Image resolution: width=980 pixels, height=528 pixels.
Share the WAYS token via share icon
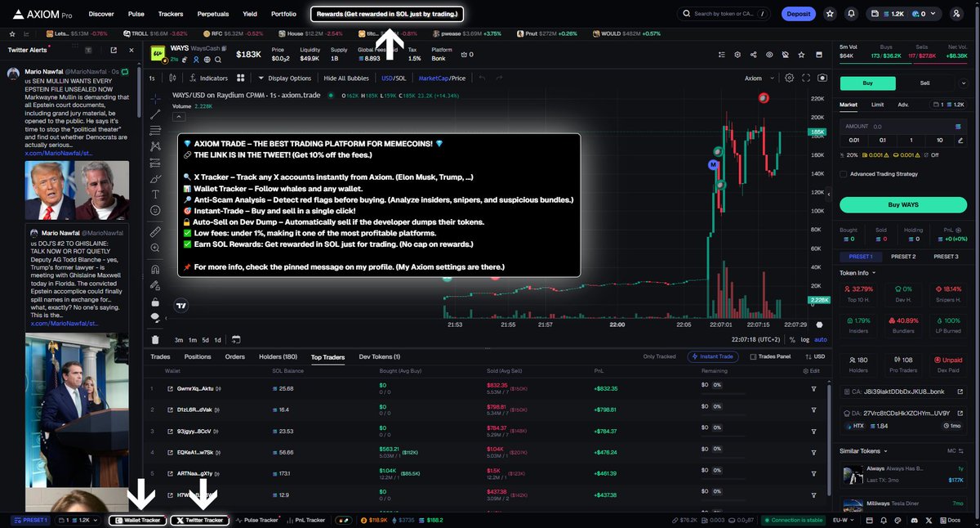tap(753, 55)
